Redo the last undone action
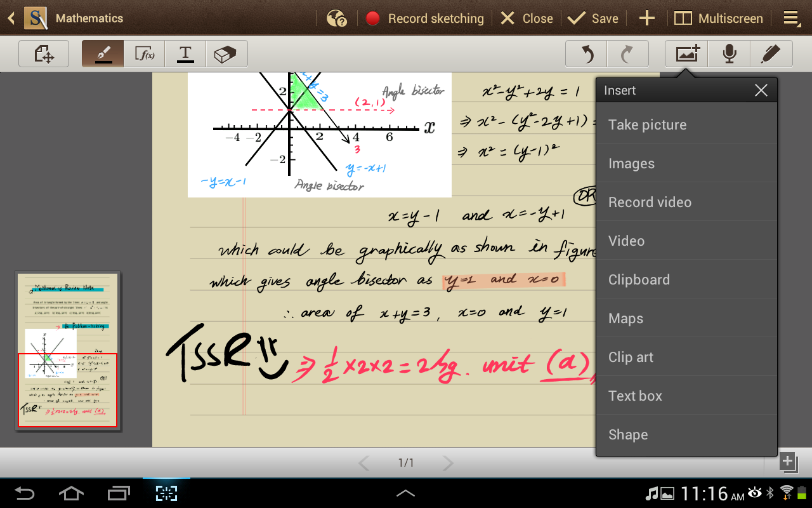 (627, 54)
